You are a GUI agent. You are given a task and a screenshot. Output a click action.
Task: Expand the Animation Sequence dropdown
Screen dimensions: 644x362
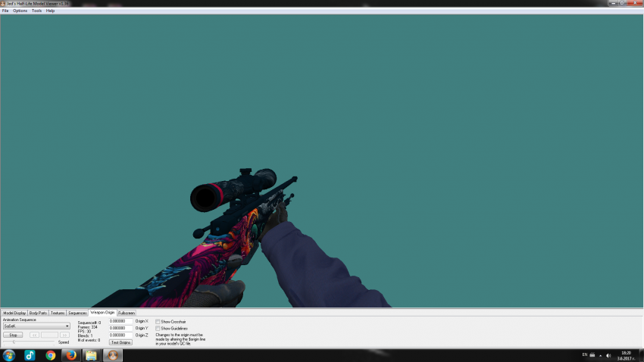pyautogui.click(x=67, y=326)
